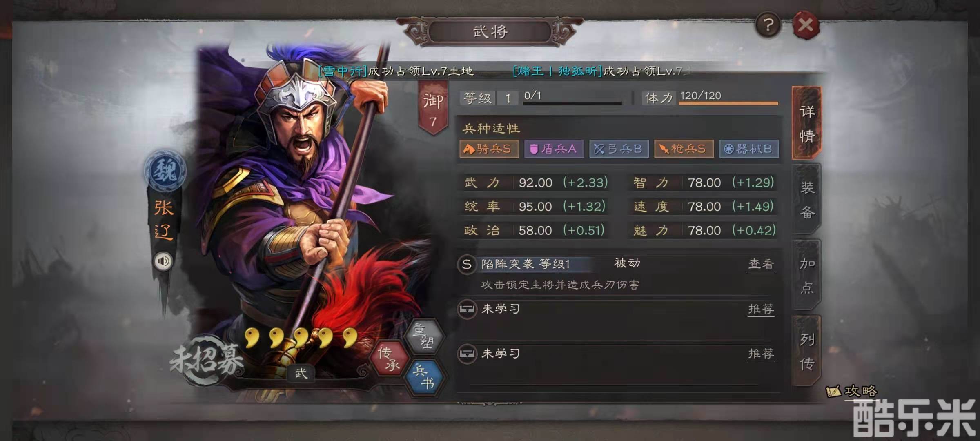Viewport: 980px width, 441px height.
Task: Select the 器械B troop aptitude badge
Action: tap(748, 149)
